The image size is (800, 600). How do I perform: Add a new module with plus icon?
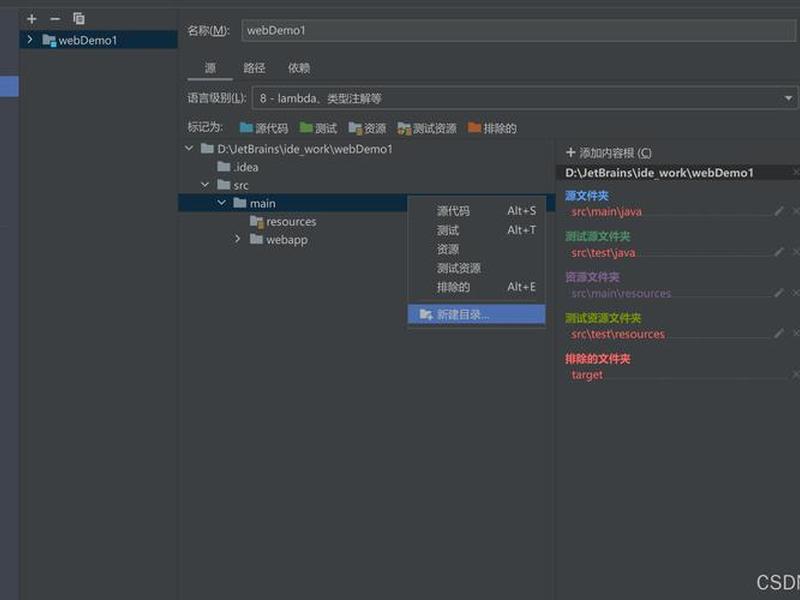click(x=32, y=19)
